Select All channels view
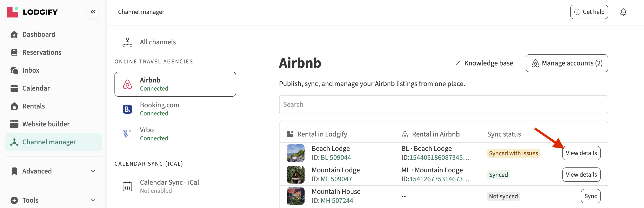Image resolution: width=644 pixels, height=208 pixels. [x=157, y=42]
